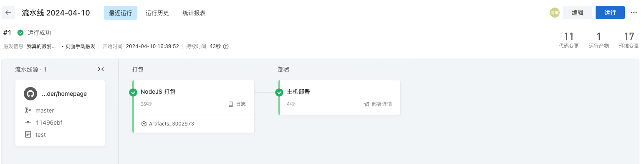Click the blue 运行 button
644x164 pixels.
[x=610, y=13]
